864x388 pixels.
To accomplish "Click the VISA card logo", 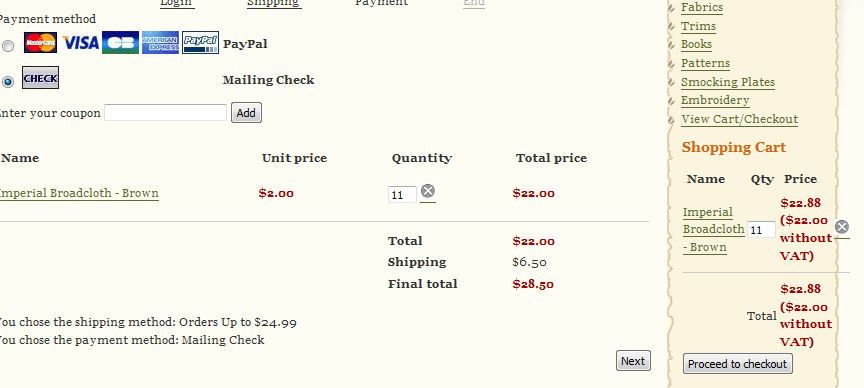I will (80, 42).
